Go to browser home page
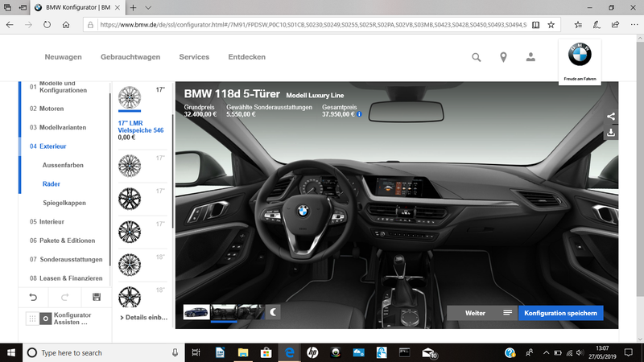The image size is (644, 362). click(x=66, y=25)
